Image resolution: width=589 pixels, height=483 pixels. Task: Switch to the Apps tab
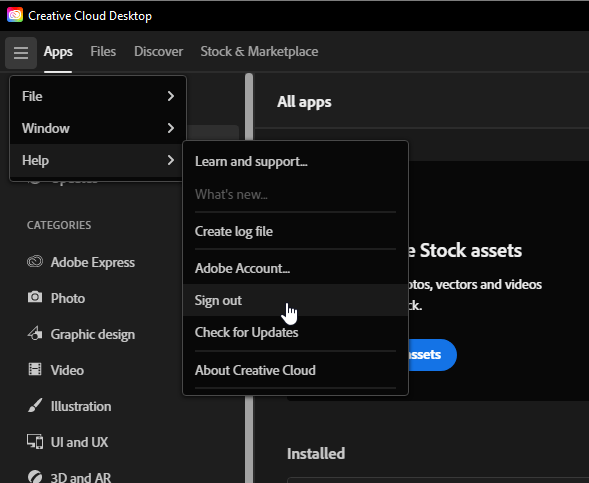pos(58,51)
